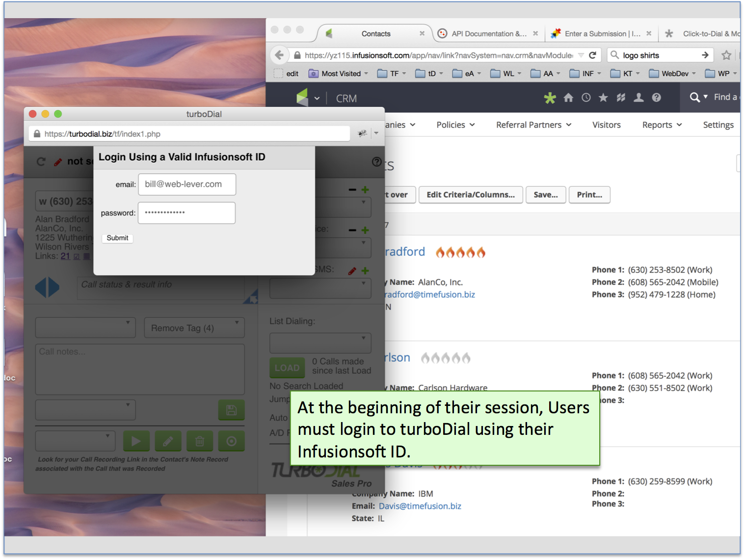Open the blank dropdown left of Remove Tag
The height and width of the screenshot is (560, 744).
point(85,328)
